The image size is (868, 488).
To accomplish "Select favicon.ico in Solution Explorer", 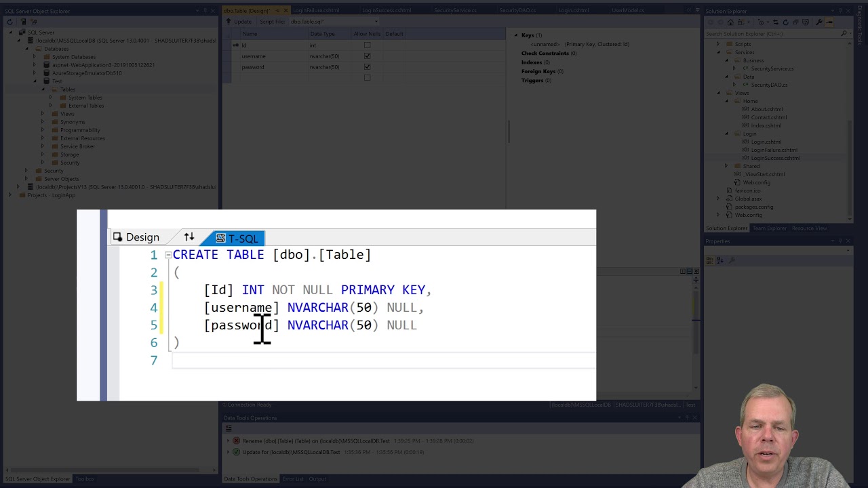I will (x=747, y=190).
